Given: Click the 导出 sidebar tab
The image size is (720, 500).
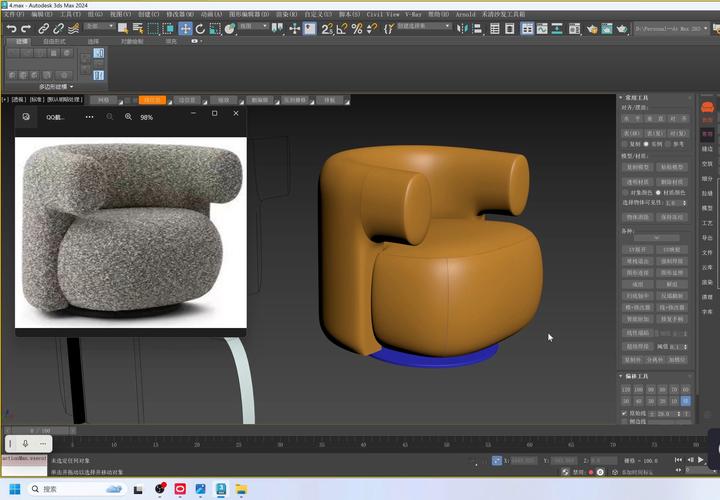Looking at the screenshot, I should click(x=707, y=238).
